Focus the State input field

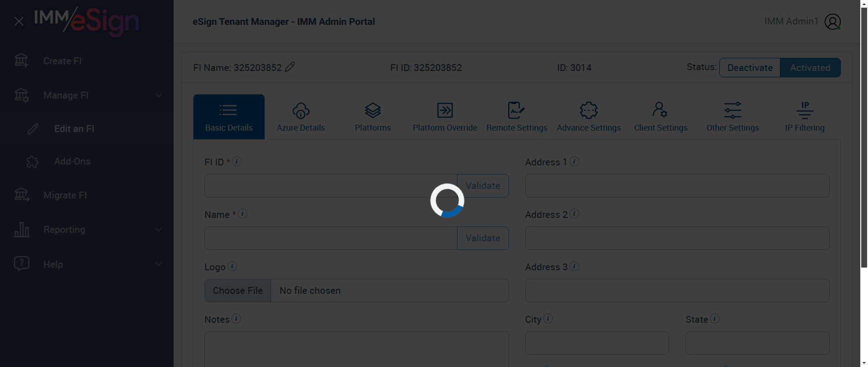[757, 343]
